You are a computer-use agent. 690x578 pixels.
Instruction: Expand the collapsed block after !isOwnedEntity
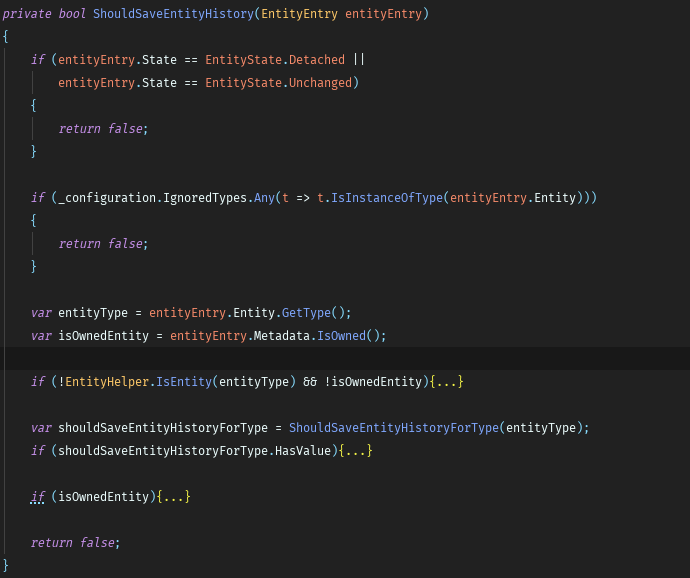click(446, 382)
